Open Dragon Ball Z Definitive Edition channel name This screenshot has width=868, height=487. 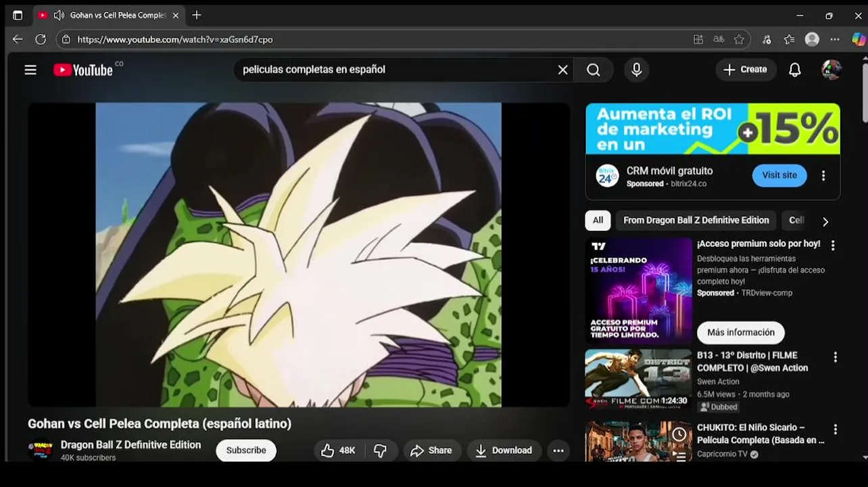coord(130,445)
